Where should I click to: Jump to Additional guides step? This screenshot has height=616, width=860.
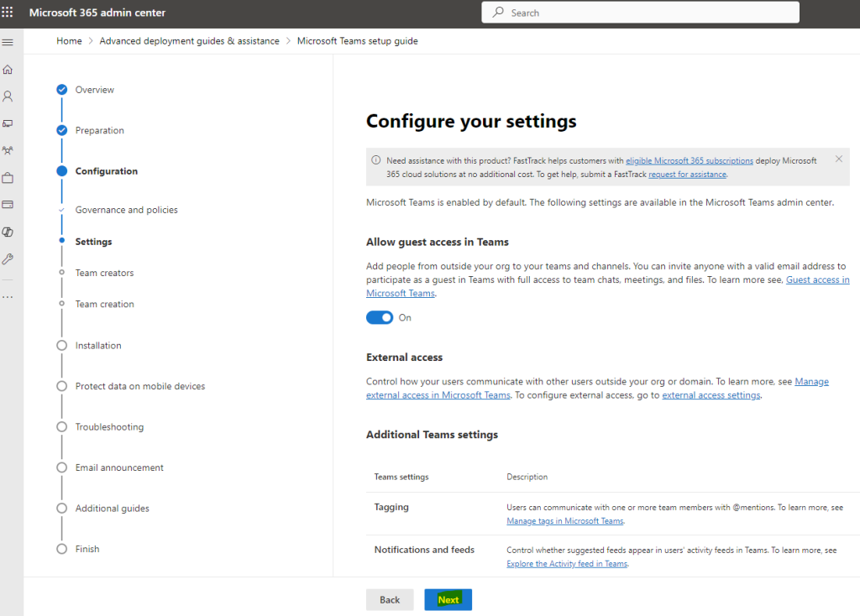(103, 508)
